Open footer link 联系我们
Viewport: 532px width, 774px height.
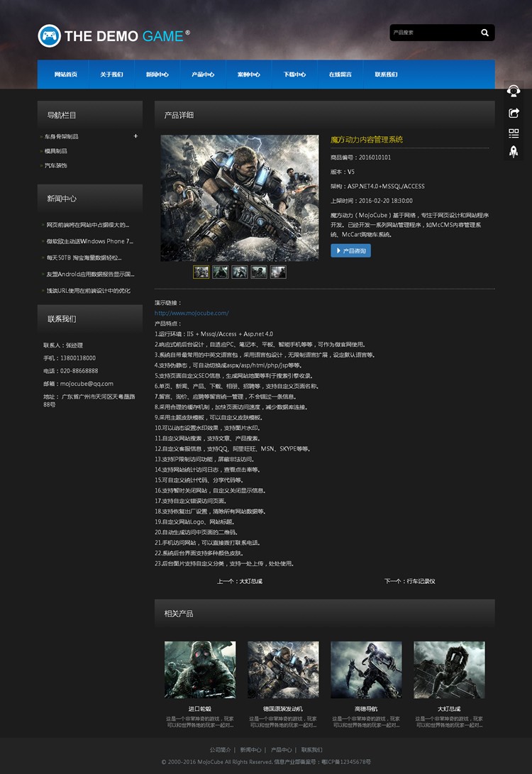pyautogui.click(x=312, y=750)
